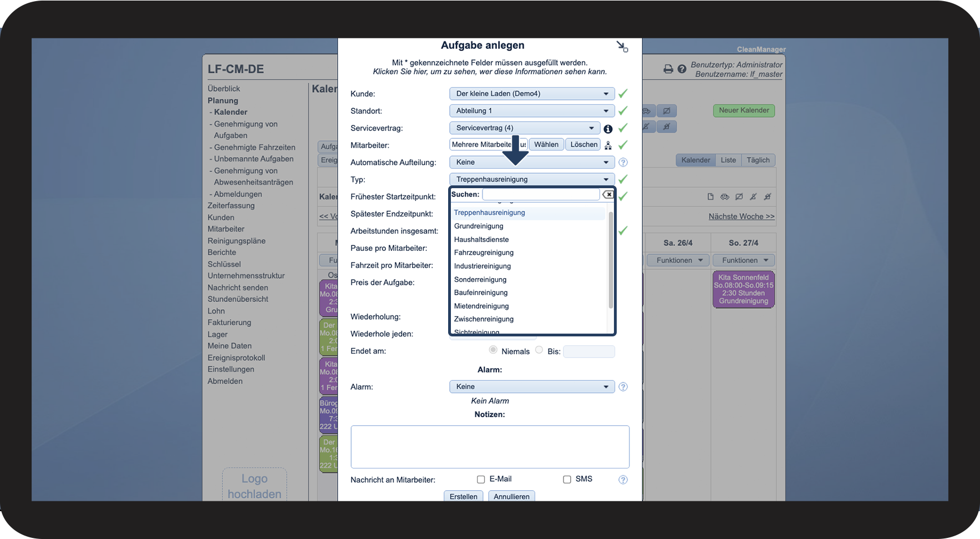Open help icon for Nachricht an Mitarbeiter
Viewport: 980px width, 539px height.
click(x=623, y=480)
